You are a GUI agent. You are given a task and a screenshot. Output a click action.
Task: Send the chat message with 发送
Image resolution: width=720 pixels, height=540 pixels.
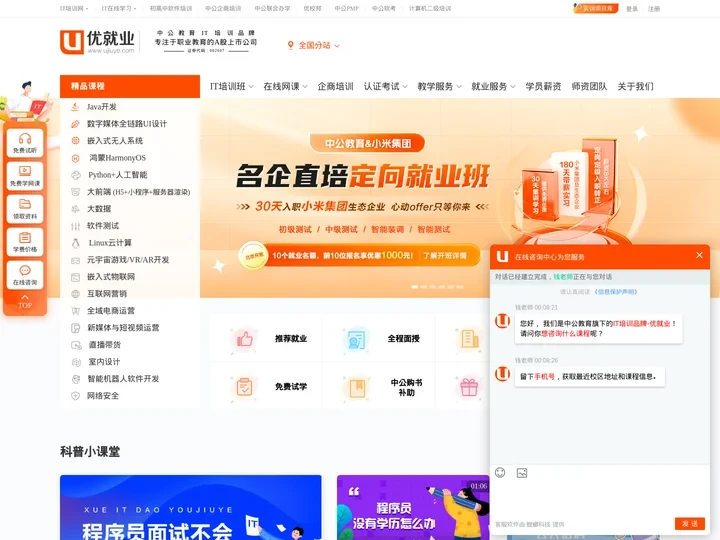690,523
